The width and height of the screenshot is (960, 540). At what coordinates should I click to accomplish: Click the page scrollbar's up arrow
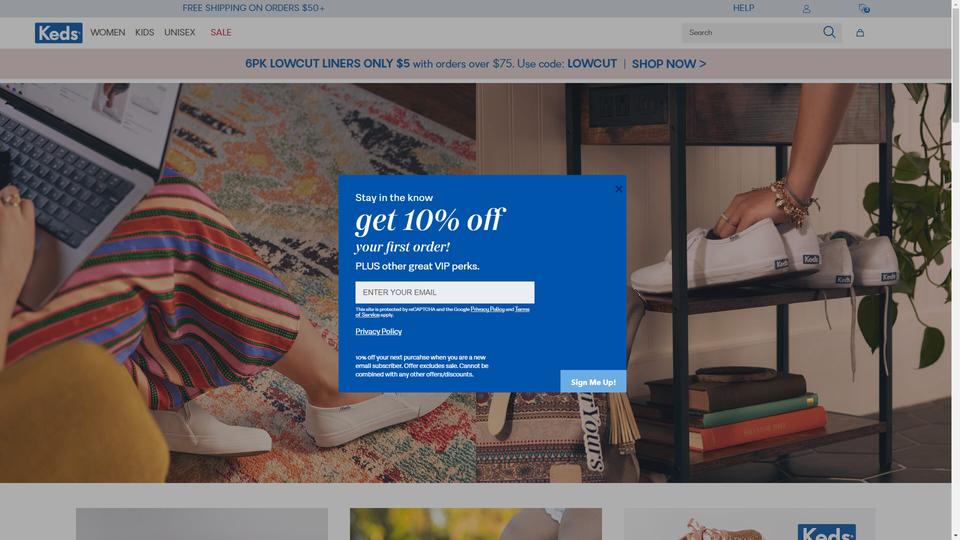[x=956, y=4]
